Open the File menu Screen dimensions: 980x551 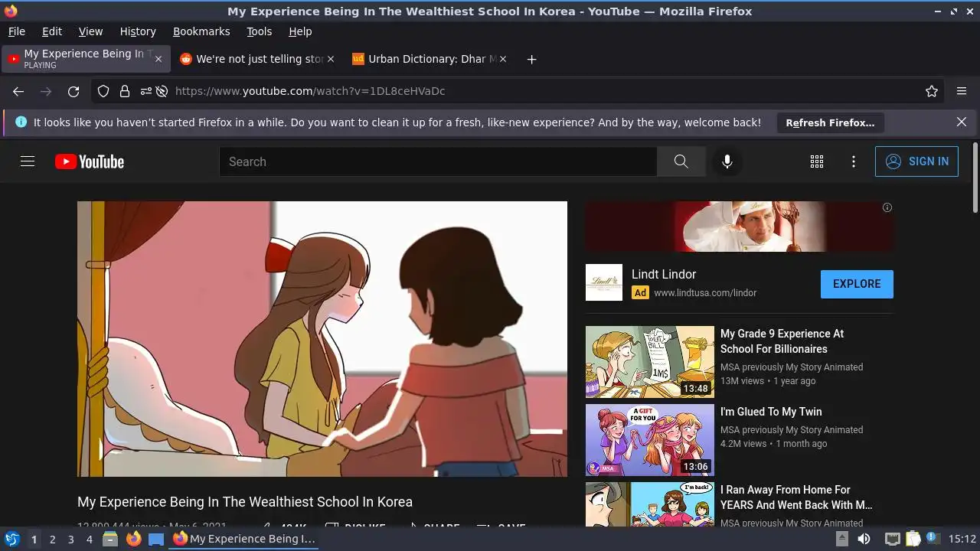16,31
